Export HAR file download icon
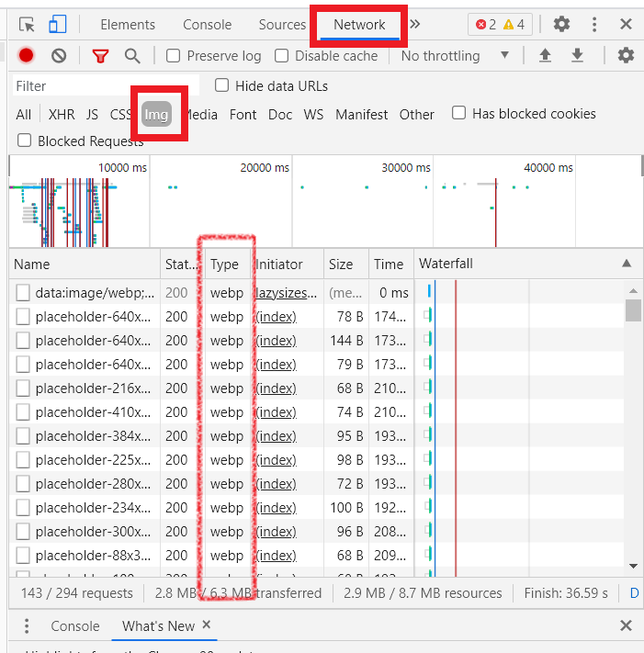644x653 pixels. pos(577,55)
